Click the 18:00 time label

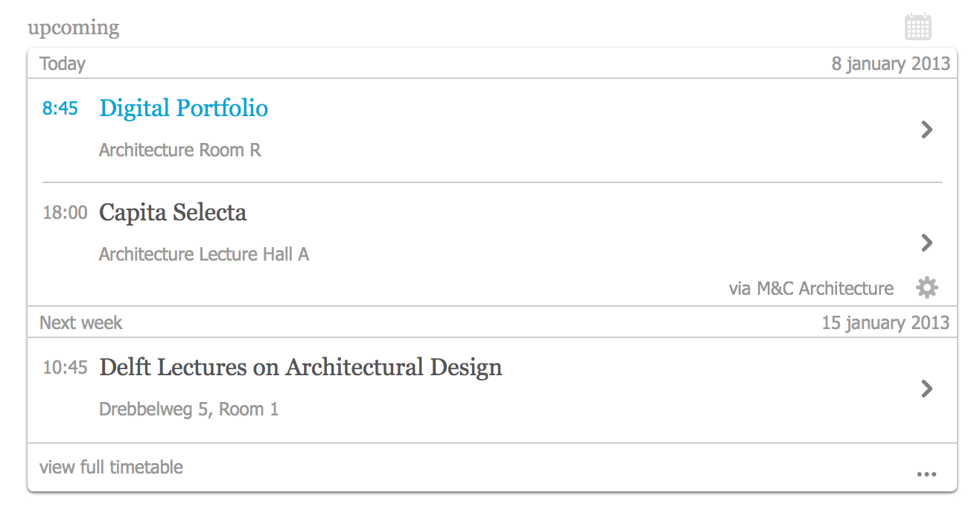click(x=65, y=213)
